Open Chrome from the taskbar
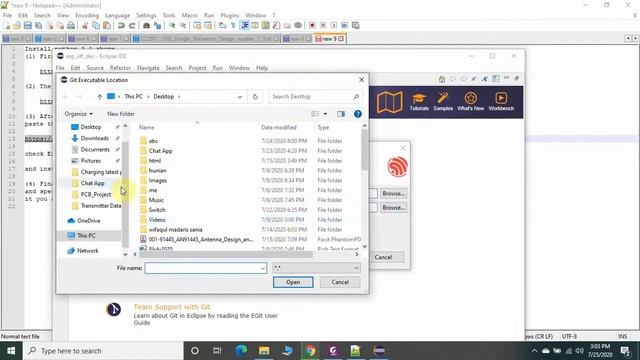Viewport: 640px width, 360px height. click(x=310, y=351)
